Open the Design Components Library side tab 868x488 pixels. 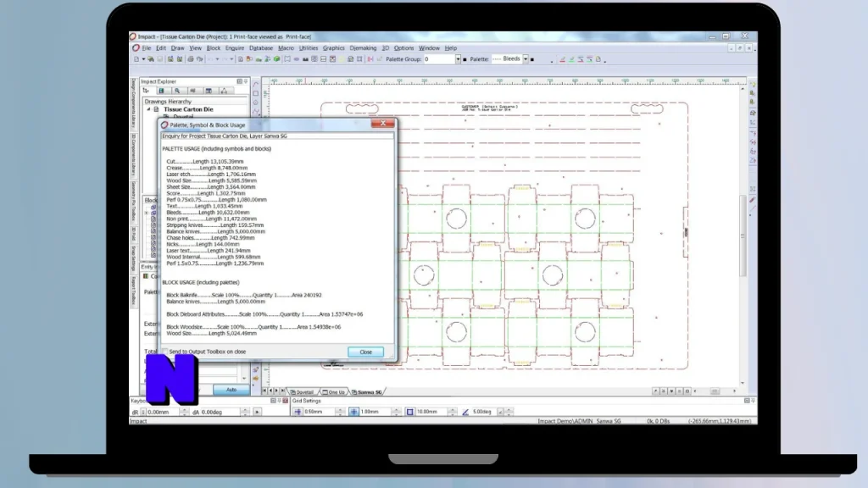(x=133, y=103)
